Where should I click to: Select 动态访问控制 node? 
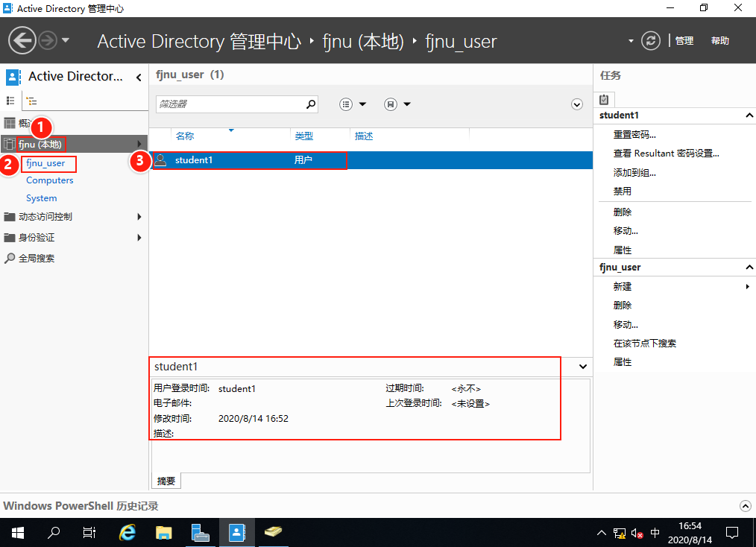coord(45,217)
